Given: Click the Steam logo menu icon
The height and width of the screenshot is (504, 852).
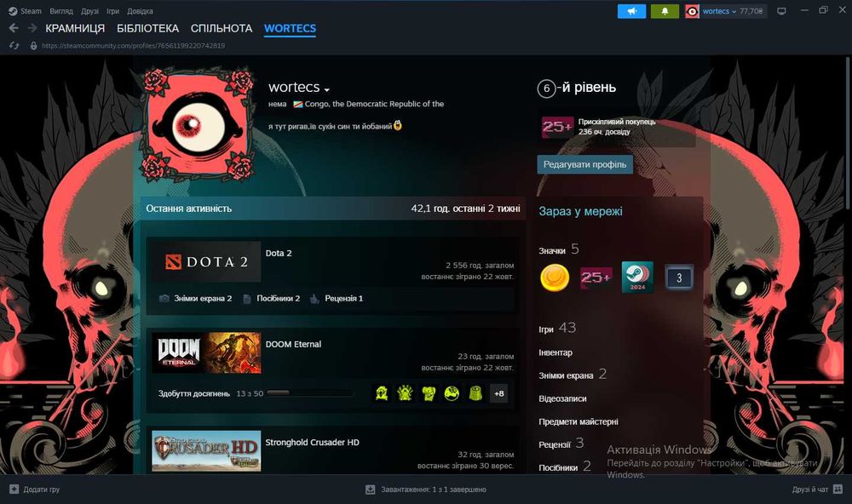Looking at the screenshot, I should coord(13,11).
